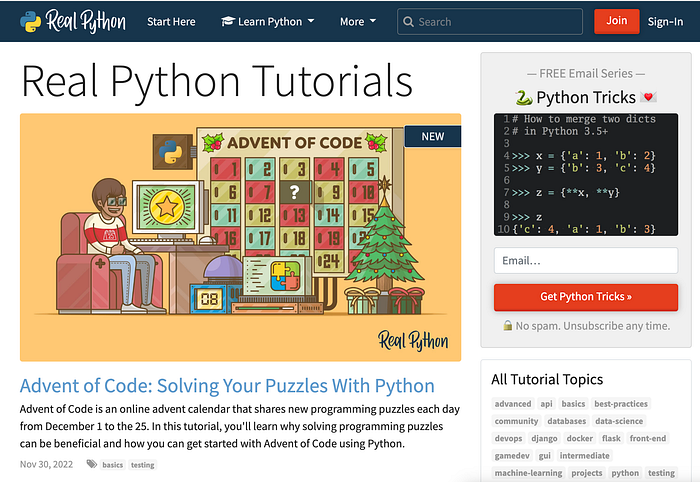Select the gui topic tag

click(x=545, y=456)
